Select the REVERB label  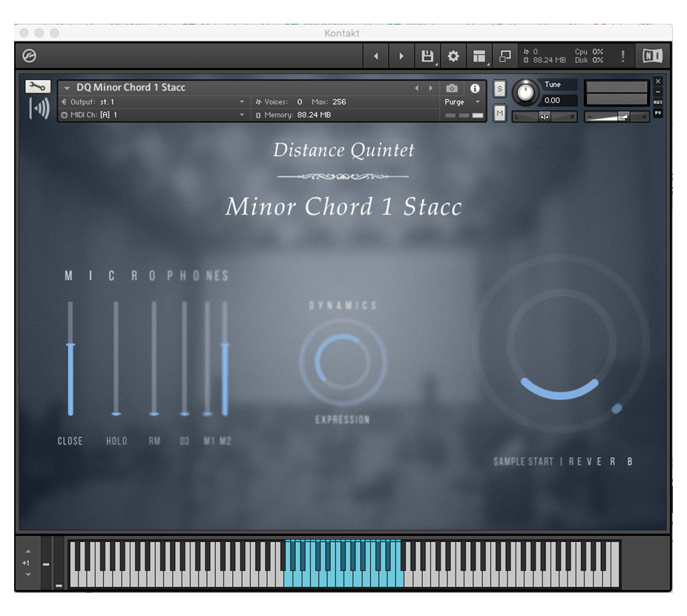600,462
